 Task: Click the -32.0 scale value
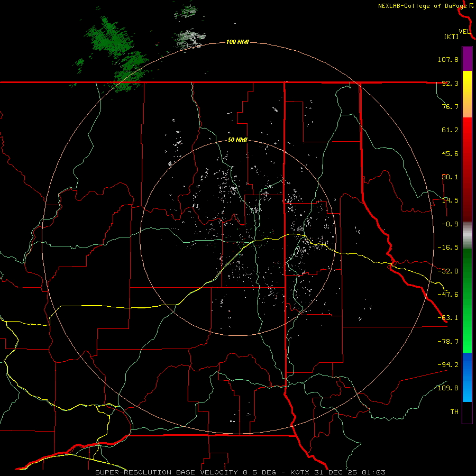(x=448, y=271)
